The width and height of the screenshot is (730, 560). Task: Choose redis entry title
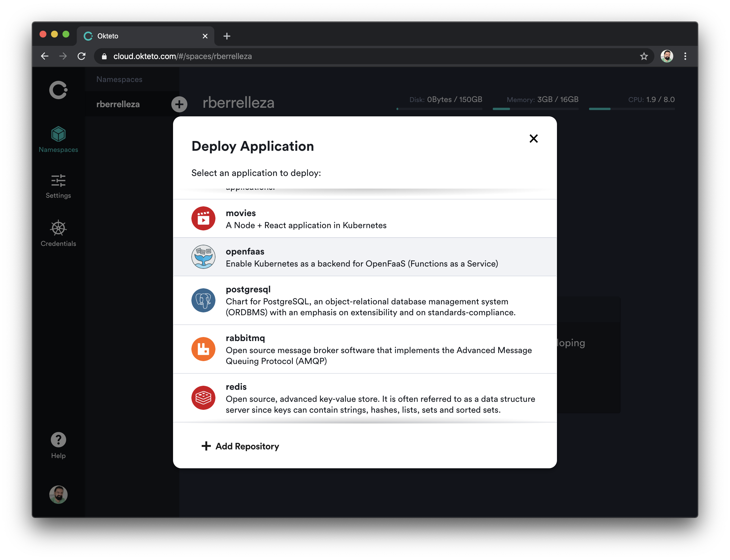(x=236, y=387)
